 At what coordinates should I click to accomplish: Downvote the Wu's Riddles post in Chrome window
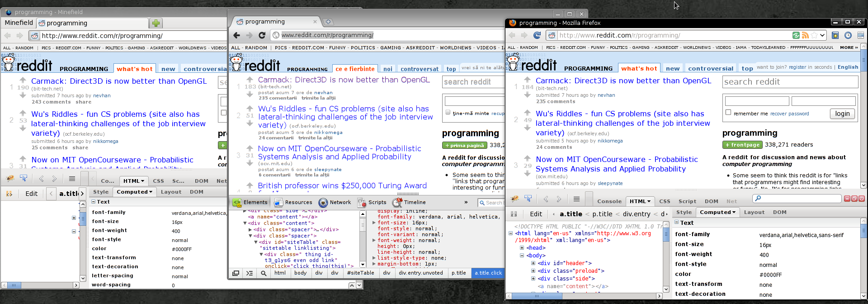(250, 123)
